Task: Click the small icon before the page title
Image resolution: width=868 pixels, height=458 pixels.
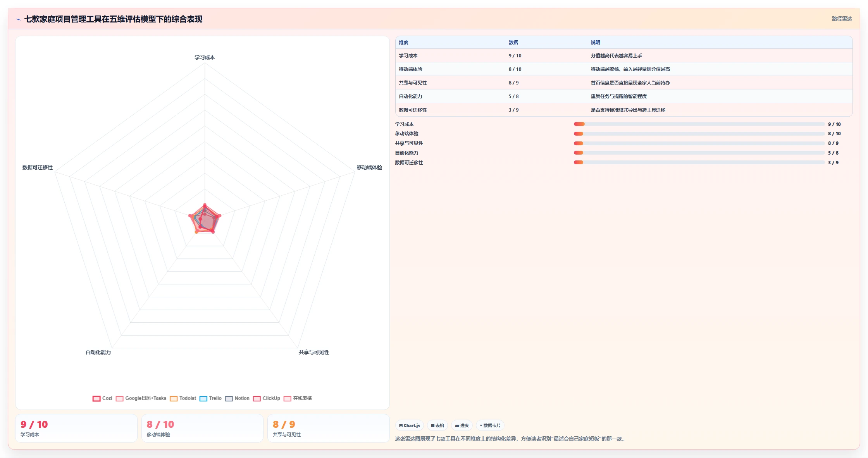Action: [18, 19]
